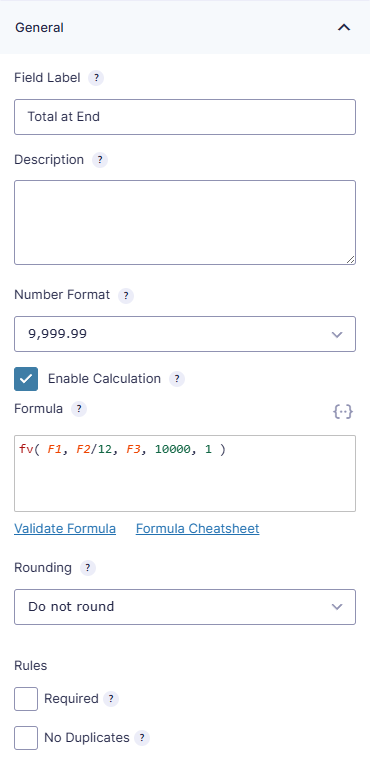Click Enable Calculation help icon
Screen dimensions: 370x777
point(177,379)
